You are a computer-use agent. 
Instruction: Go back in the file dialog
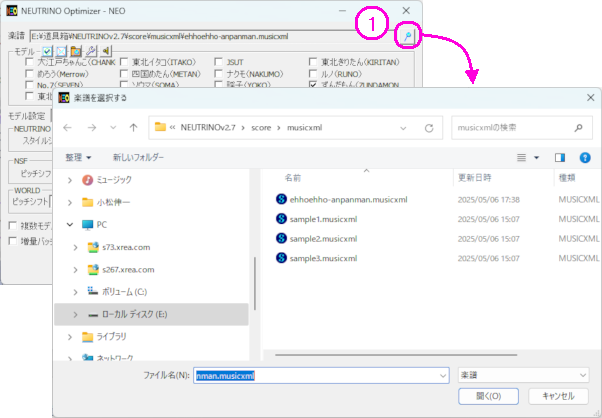pos(68,128)
